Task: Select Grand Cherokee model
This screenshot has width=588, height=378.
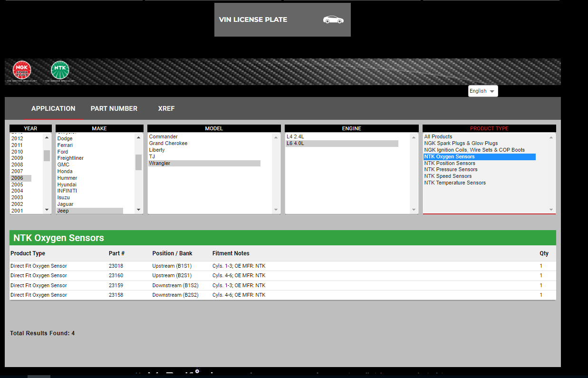Action: [168, 143]
